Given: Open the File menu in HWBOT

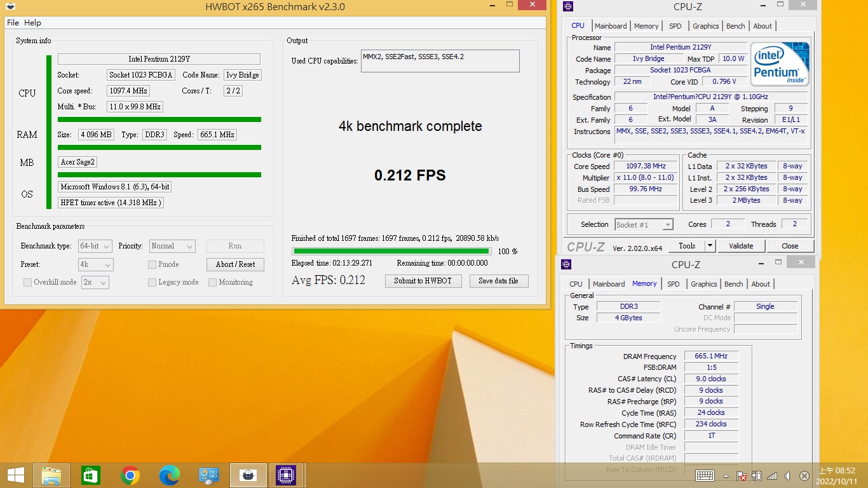Looking at the screenshot, I should (13, 23).
